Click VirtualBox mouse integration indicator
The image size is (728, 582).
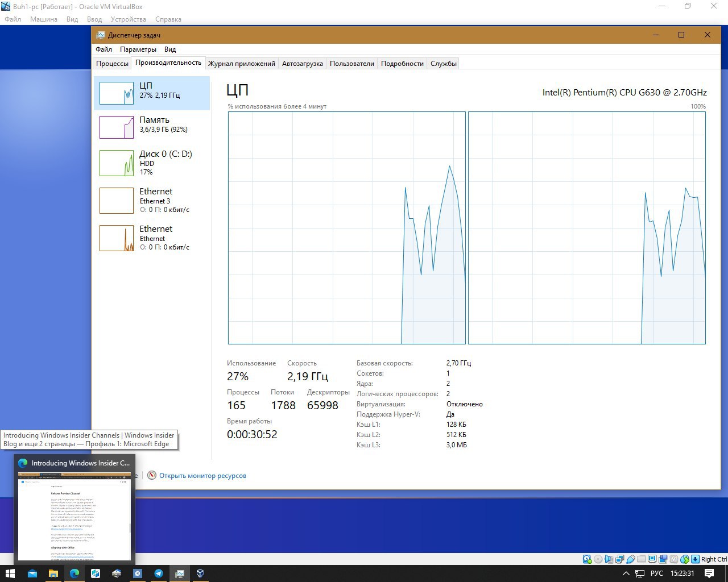(684, 559)
